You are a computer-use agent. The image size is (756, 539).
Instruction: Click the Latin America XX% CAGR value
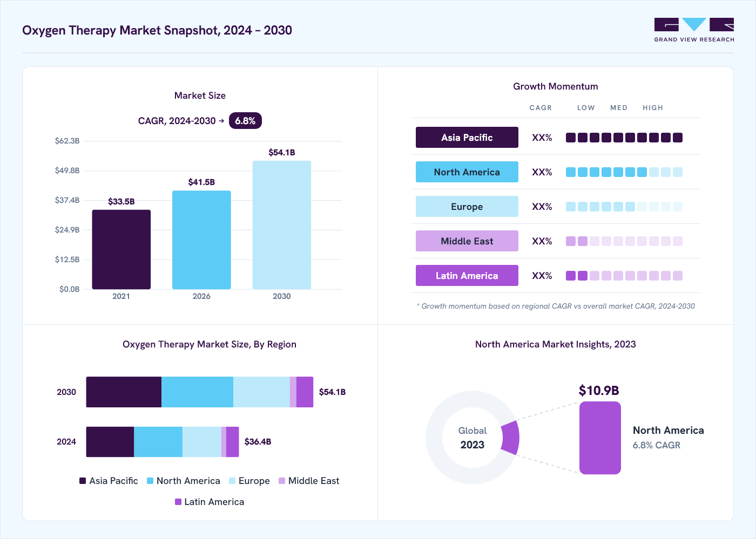pos(542,276)
